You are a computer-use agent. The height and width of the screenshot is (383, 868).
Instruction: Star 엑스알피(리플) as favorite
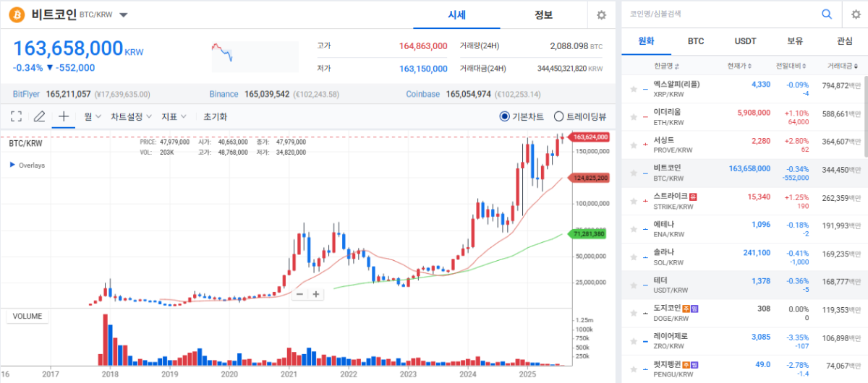pos(634,89)
